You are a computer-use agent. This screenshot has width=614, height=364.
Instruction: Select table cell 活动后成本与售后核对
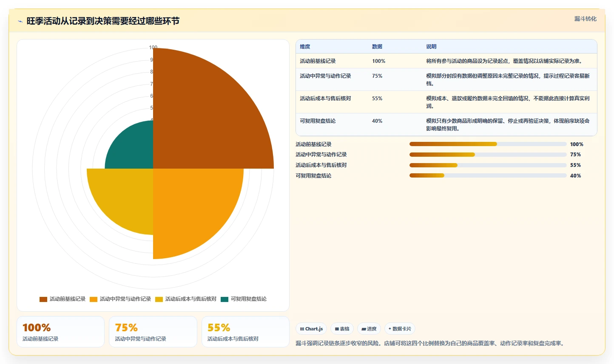(x=325, y=99)
